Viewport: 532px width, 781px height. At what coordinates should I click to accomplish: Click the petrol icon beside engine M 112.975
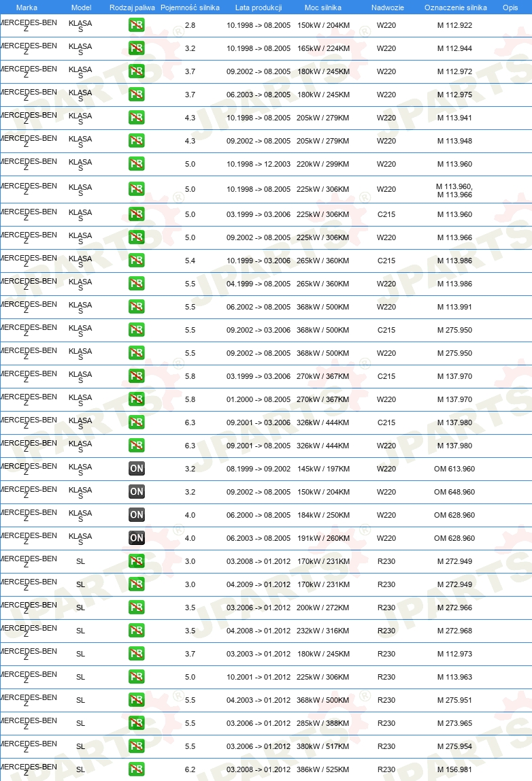137,95
